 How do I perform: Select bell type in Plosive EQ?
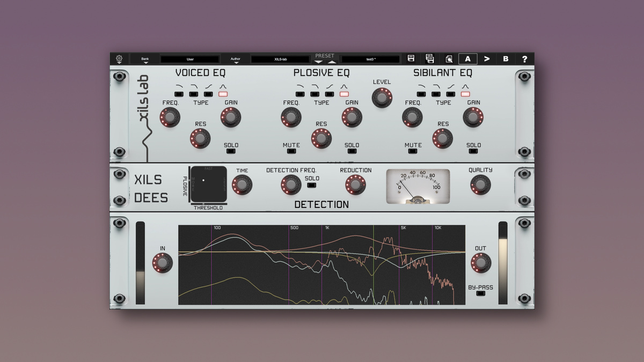[x=344, y=94]
